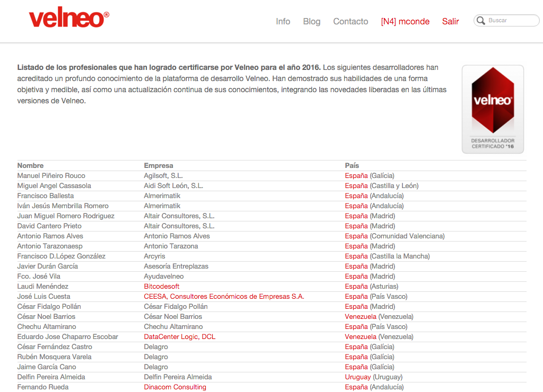Click España in Chechu Altamirano row

pos(356,327)
